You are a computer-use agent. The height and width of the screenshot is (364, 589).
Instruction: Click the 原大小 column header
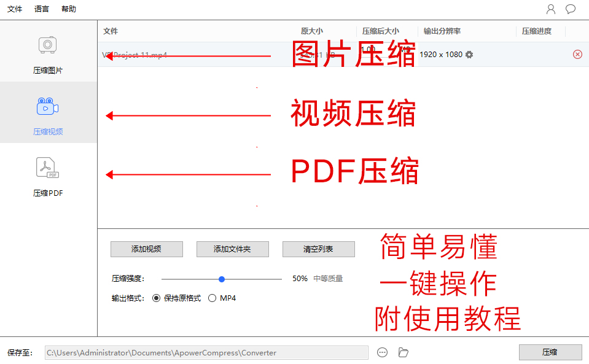pyautogui.click(x=312, y=31)
